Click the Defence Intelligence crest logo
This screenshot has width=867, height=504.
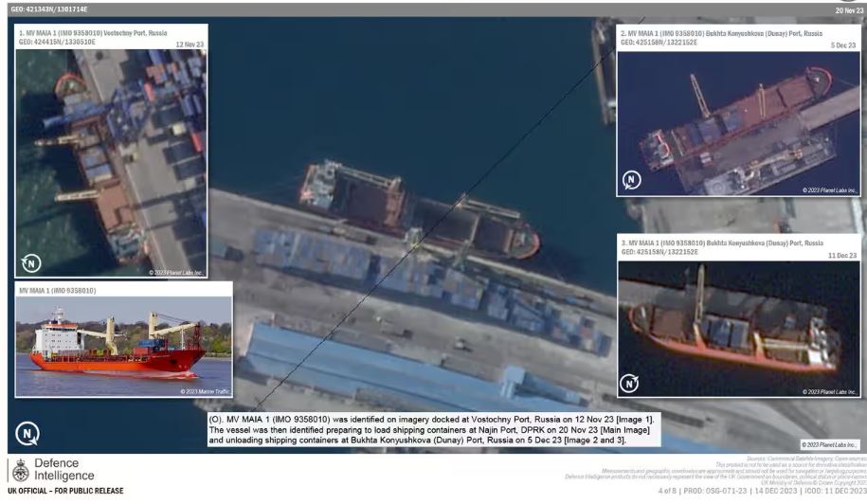tap(19, 470)
